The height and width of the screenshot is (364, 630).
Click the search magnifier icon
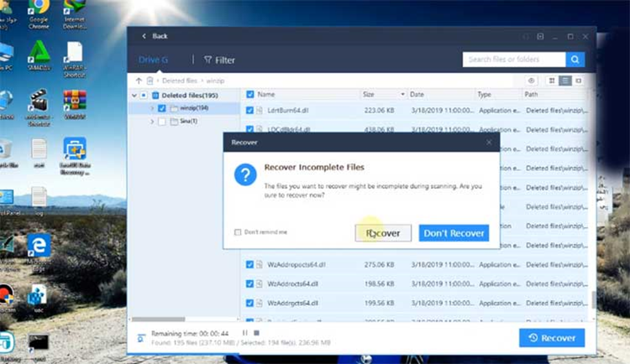pyautogui.click(x=575, y=59)
